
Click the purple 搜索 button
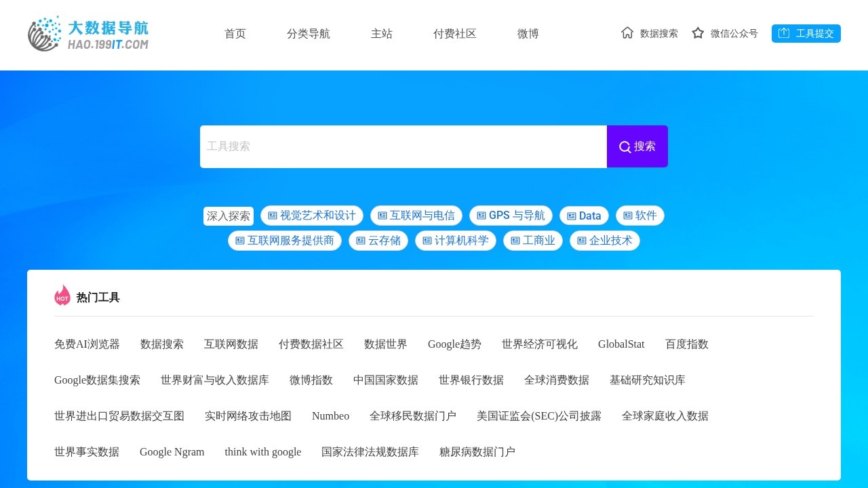point(637,146)
